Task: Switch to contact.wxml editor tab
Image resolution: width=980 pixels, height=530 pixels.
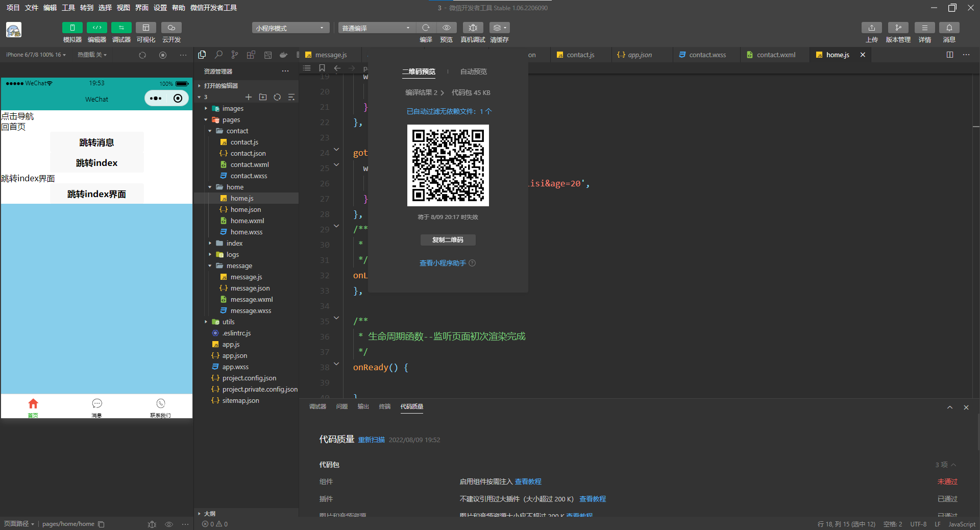Action: 775,55
